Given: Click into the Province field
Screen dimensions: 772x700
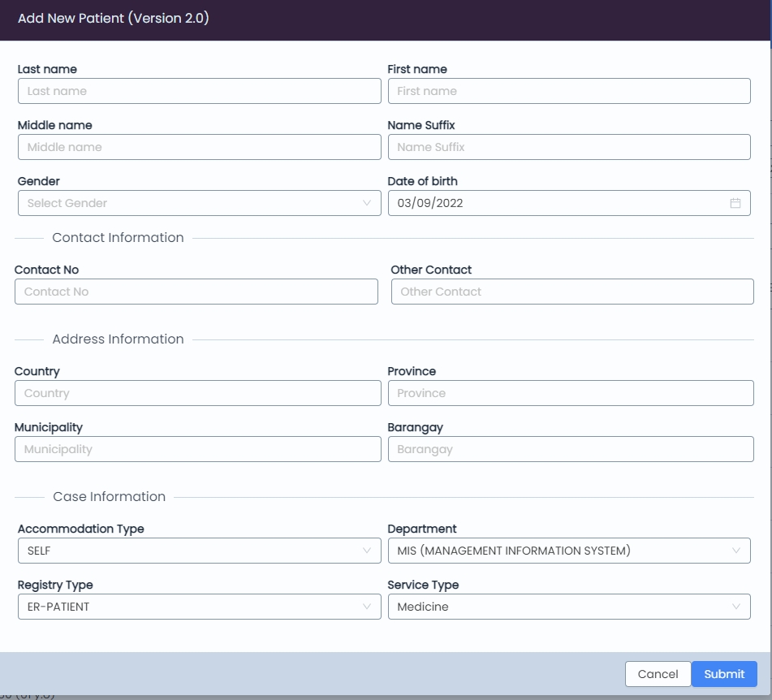Looking at the screenshot, I should click(570, 393).
